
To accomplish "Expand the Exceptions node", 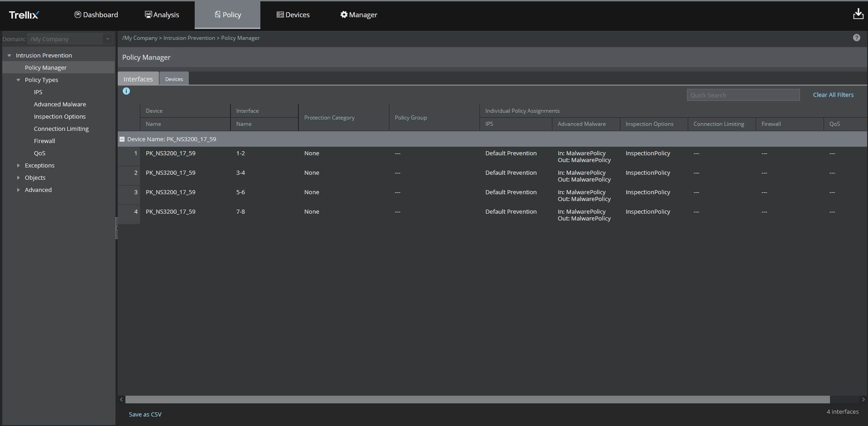I will [18, 165].
